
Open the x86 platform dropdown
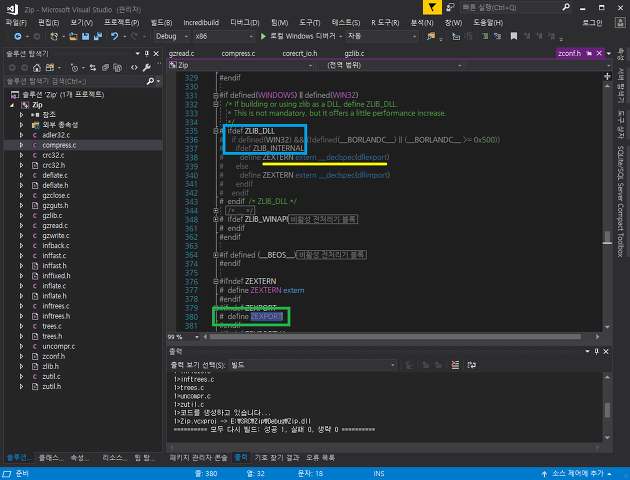224,37
